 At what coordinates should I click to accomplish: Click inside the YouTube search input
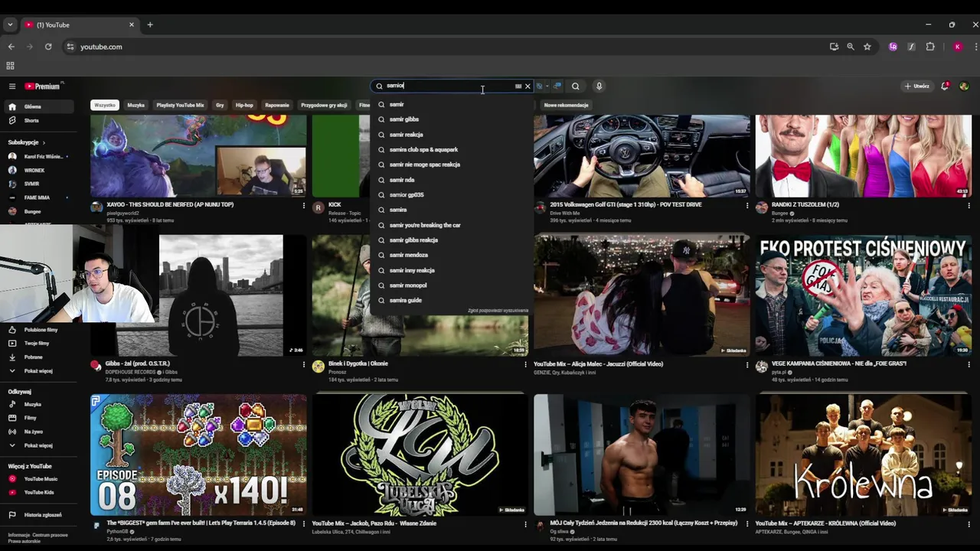[x=448, y=86]
